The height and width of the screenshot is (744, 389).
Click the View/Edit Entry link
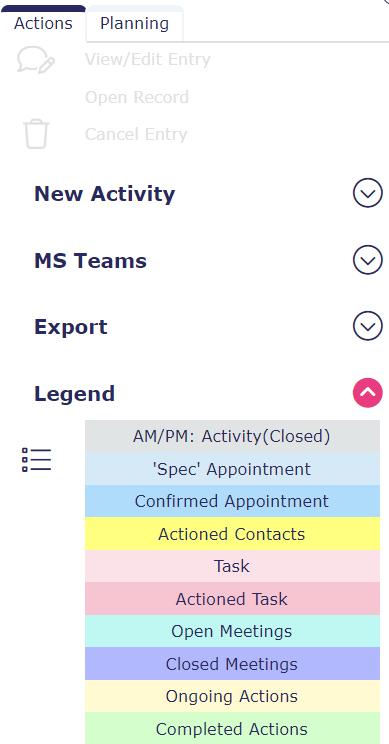(x=148, y=60)
